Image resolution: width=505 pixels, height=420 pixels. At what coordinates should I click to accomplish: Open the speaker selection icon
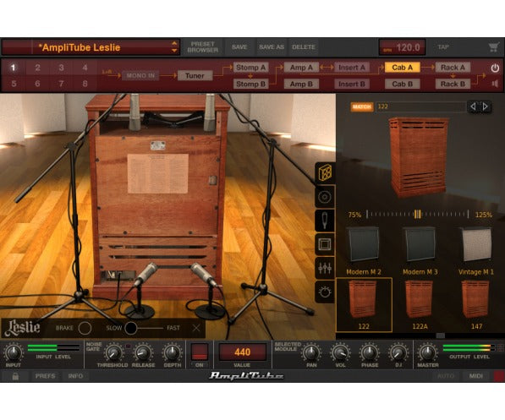tap(325, 197)
